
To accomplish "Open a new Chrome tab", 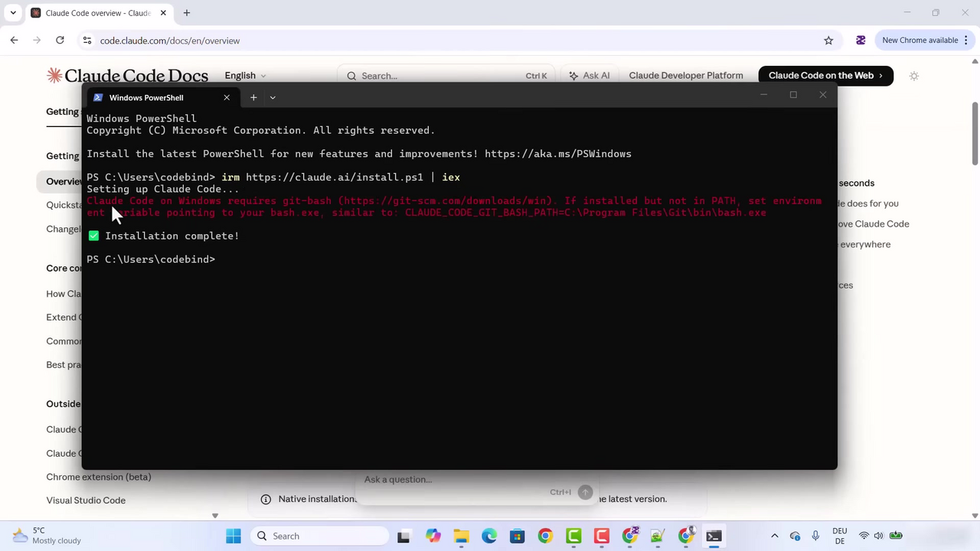I will tap(187, 13).
